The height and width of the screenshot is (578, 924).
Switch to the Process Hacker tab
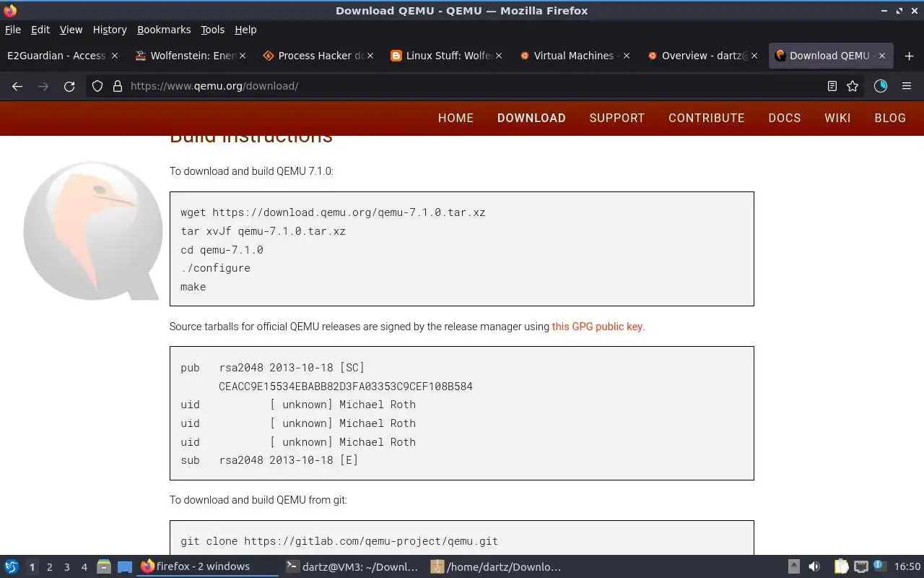click(x=319, y=56)
